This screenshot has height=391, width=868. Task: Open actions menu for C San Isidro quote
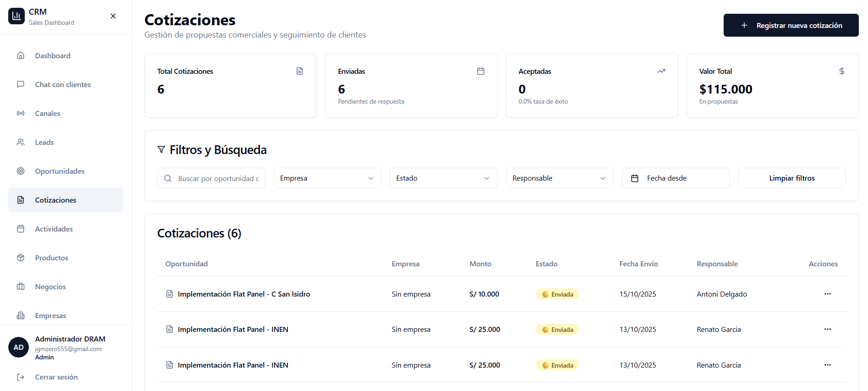[827, 294]
